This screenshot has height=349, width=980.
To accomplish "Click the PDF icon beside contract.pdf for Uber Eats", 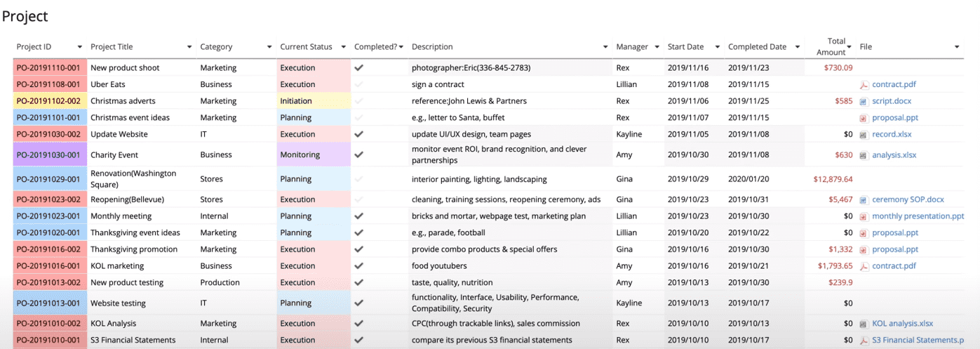I will pos(864,84).
